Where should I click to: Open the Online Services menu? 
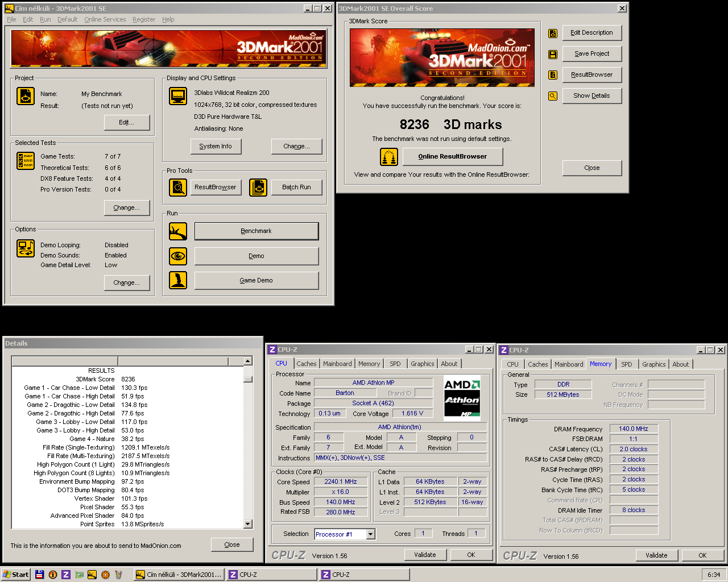105,19
